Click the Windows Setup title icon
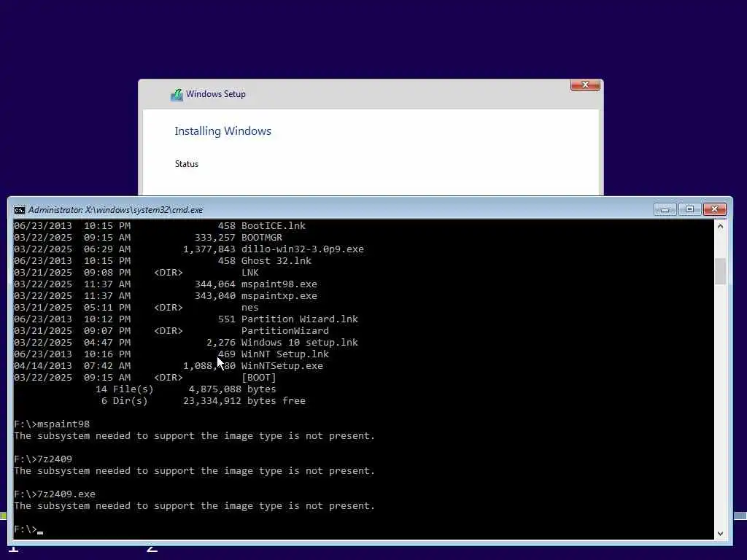Viewport: 747px width, 560px height. [177, 94]
